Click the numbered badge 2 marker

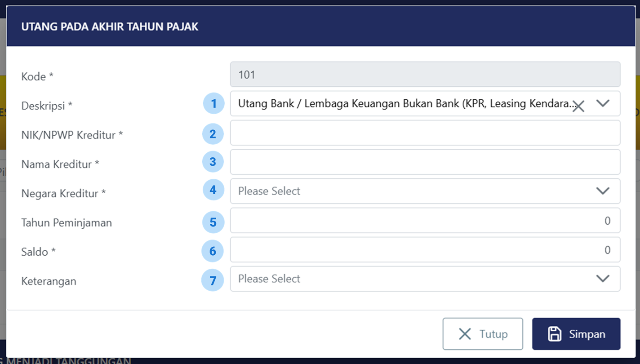pos(213,133)
